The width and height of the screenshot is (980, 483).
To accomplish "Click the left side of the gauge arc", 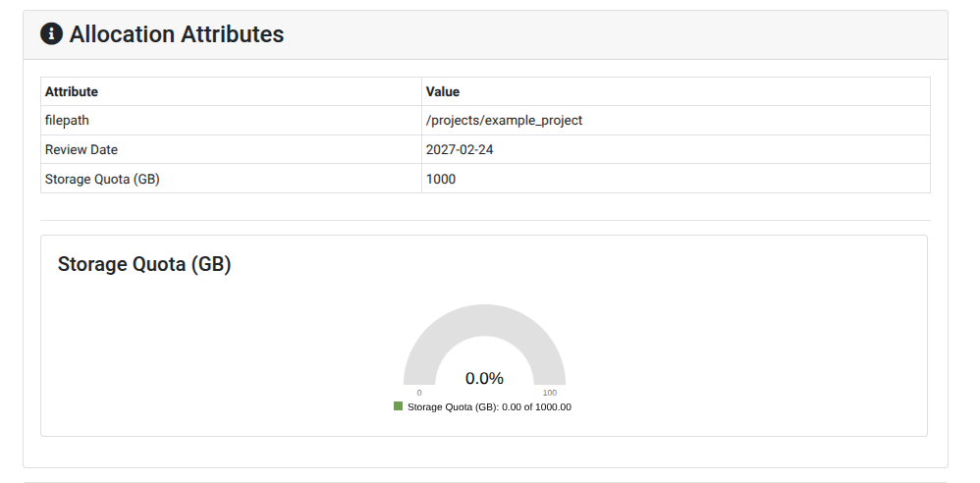I will 421,357.
